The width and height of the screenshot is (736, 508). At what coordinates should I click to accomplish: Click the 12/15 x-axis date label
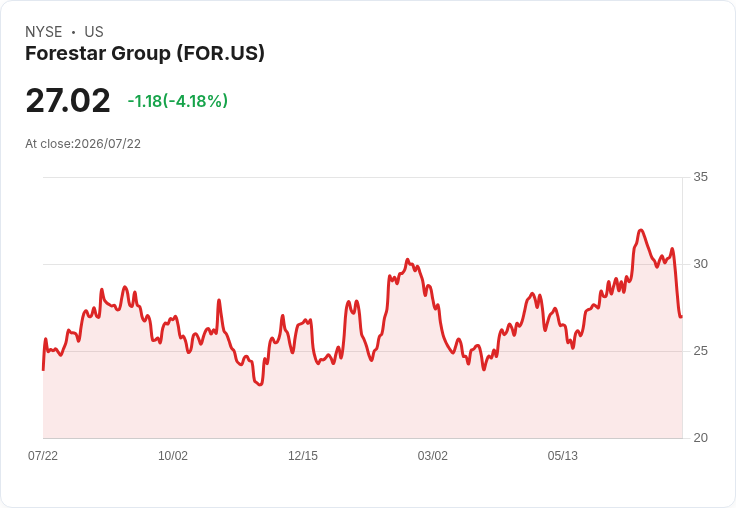coord(303,455)
